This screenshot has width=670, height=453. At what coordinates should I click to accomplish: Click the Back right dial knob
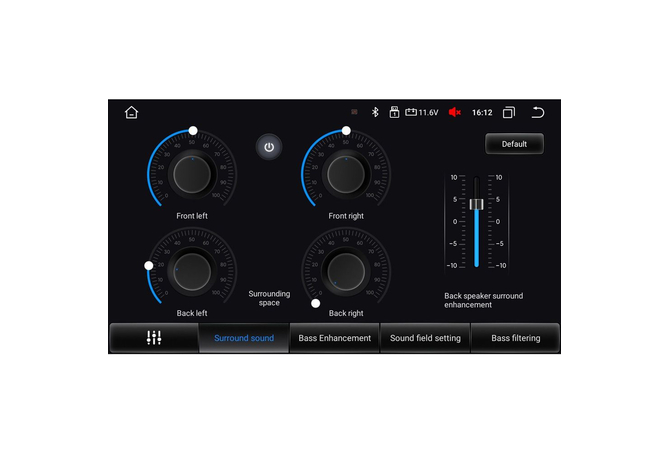tap(346, 270)
